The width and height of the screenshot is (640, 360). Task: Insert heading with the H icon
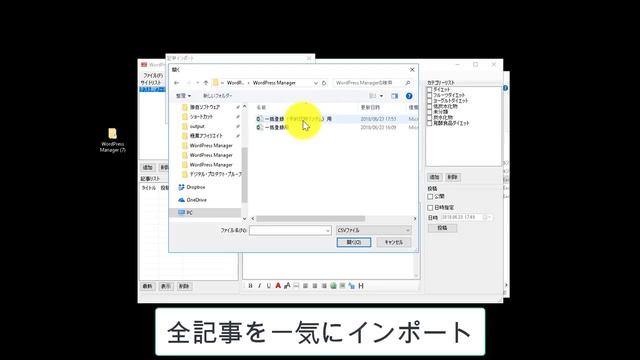361,286
